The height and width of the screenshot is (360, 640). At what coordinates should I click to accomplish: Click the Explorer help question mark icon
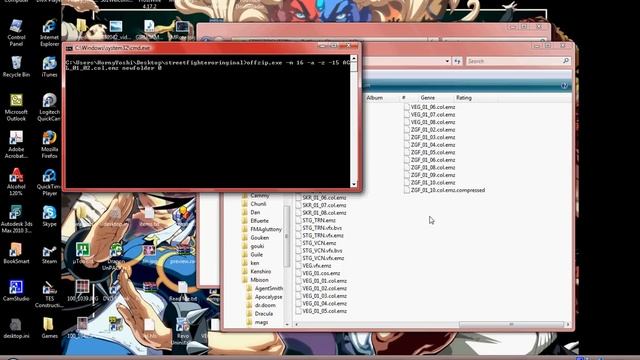pyautogui.click(x=564, y=85)
